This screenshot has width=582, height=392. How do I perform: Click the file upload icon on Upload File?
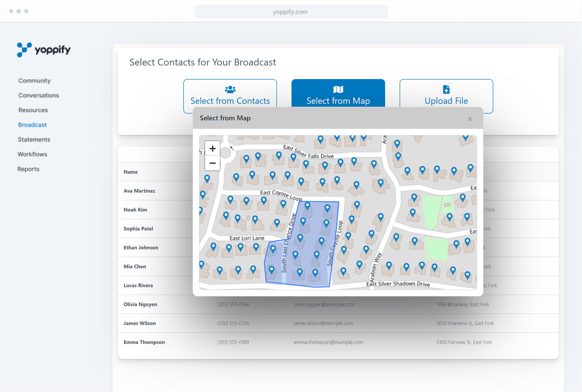(446, 89)
